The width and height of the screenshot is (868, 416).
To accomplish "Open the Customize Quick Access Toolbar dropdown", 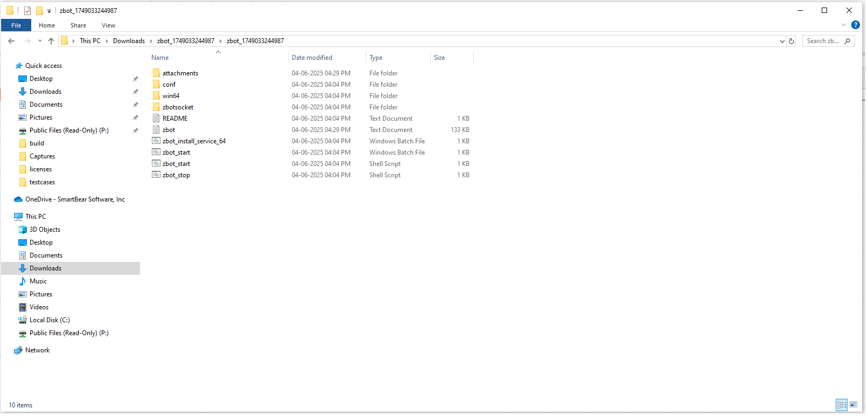I will click(49, 11).
